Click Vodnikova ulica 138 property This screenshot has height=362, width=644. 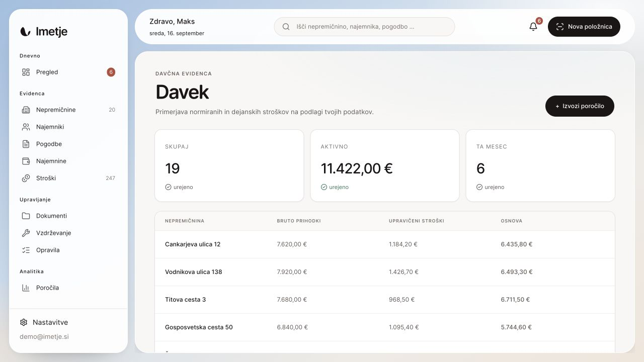385,272
